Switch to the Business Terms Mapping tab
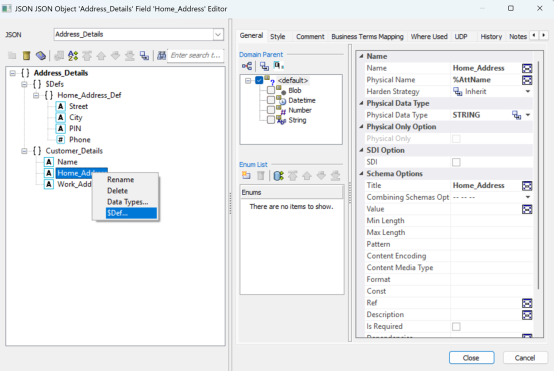The width and height of the screenshot is (554, 371). [367, 37]
